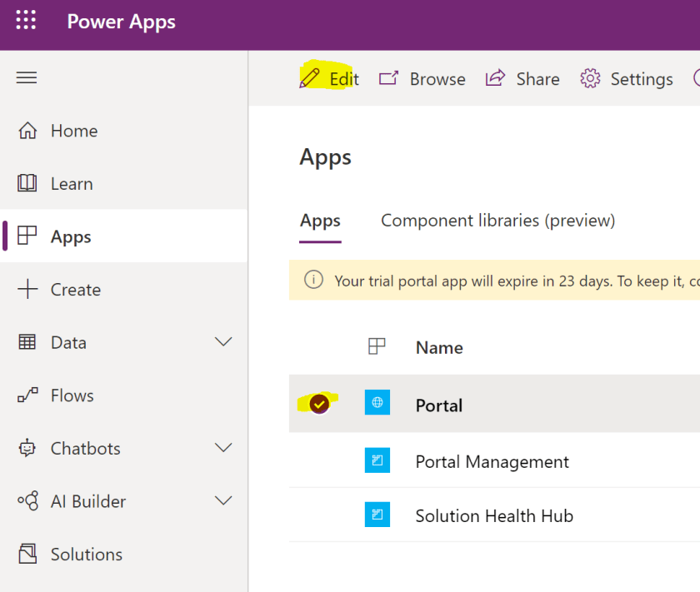Select the Solution Health Hub row

coord(494,515)
